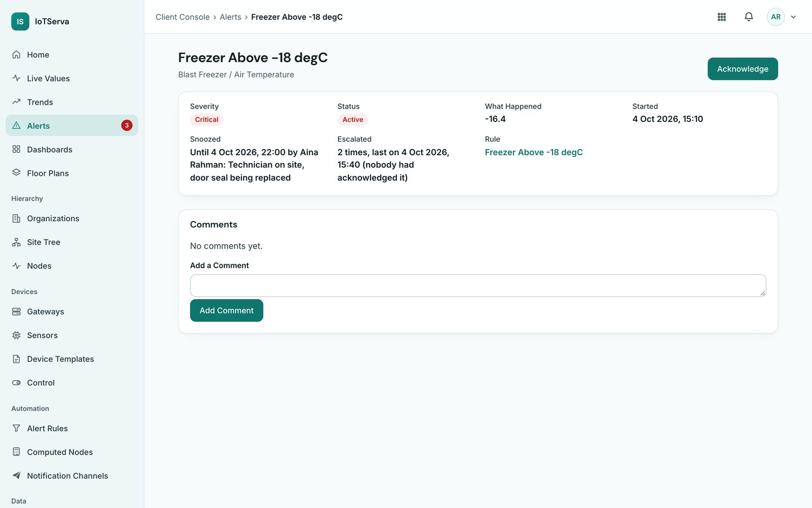This screenshot has height=508, width=812.
Task: Click the Device Templates file icon
Action: pyautogui.click(x=16, y=359)
